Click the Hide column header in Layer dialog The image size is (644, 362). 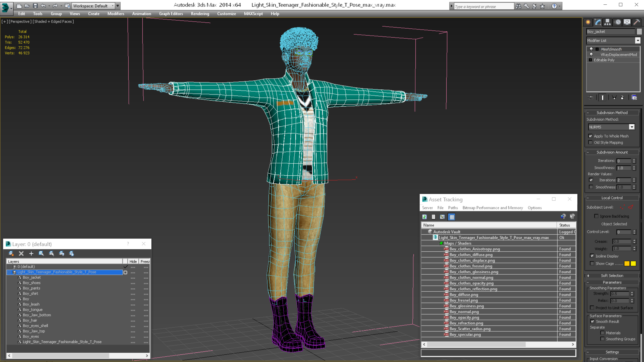pyautogui.click(x=133, y=261)
